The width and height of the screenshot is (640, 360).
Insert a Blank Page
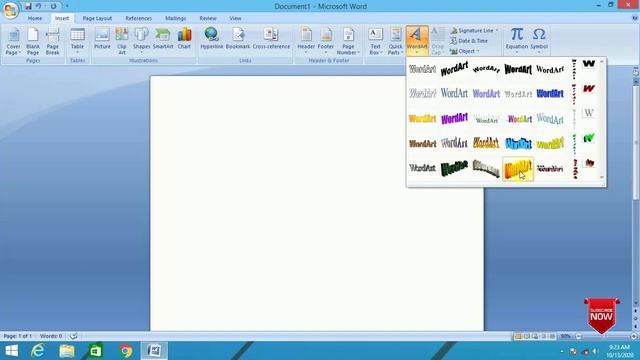pos(33,41)
